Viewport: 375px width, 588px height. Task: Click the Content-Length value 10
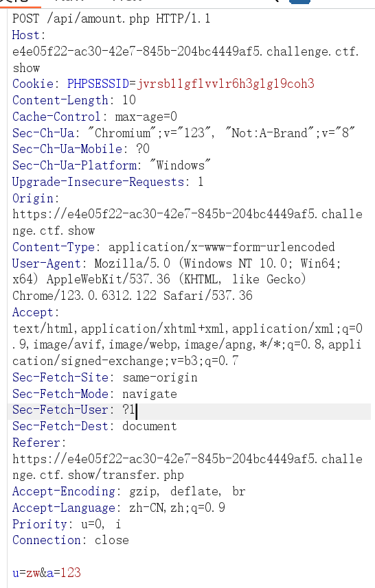128,99
